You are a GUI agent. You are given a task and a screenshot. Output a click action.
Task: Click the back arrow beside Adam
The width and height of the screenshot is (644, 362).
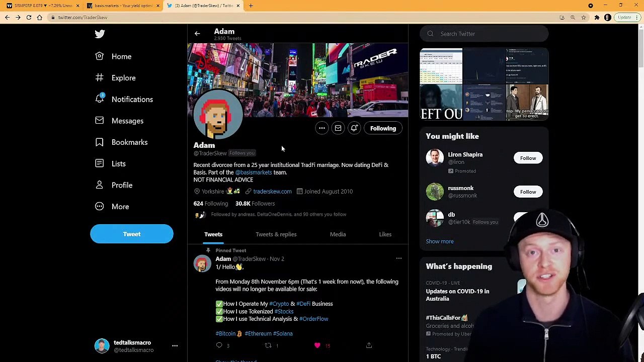coord(197,34)
